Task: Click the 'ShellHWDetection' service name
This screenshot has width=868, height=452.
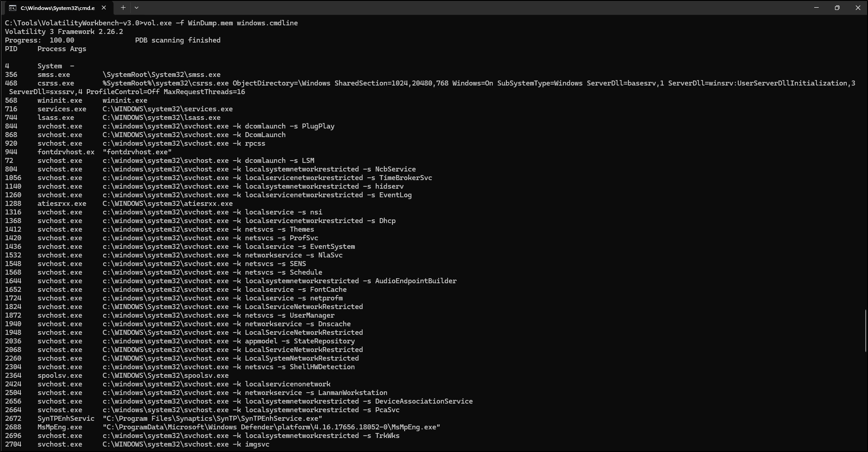Action: (322, 367)
